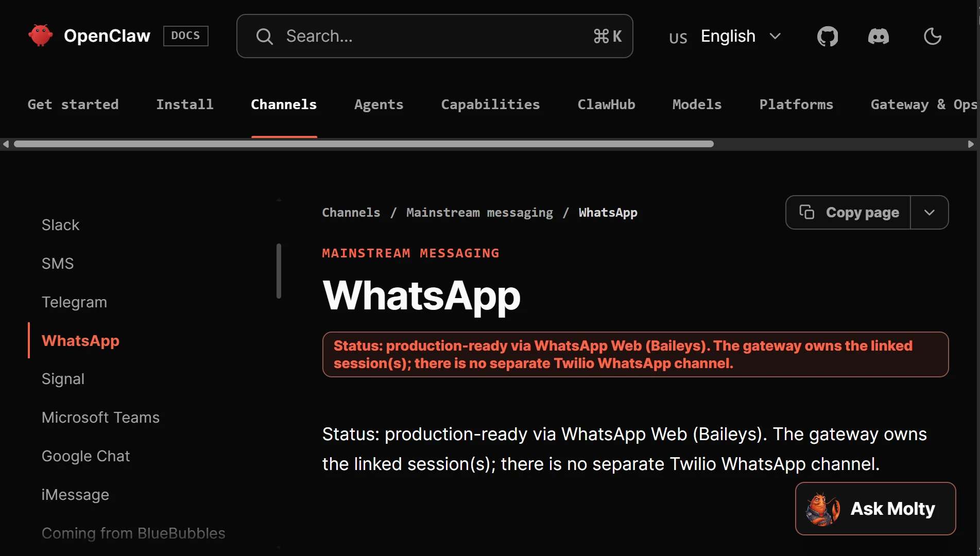Click the left arrow of tab scrollbar
The width and height of the screenshot is (980, 556).
click(x=6, y=144)
